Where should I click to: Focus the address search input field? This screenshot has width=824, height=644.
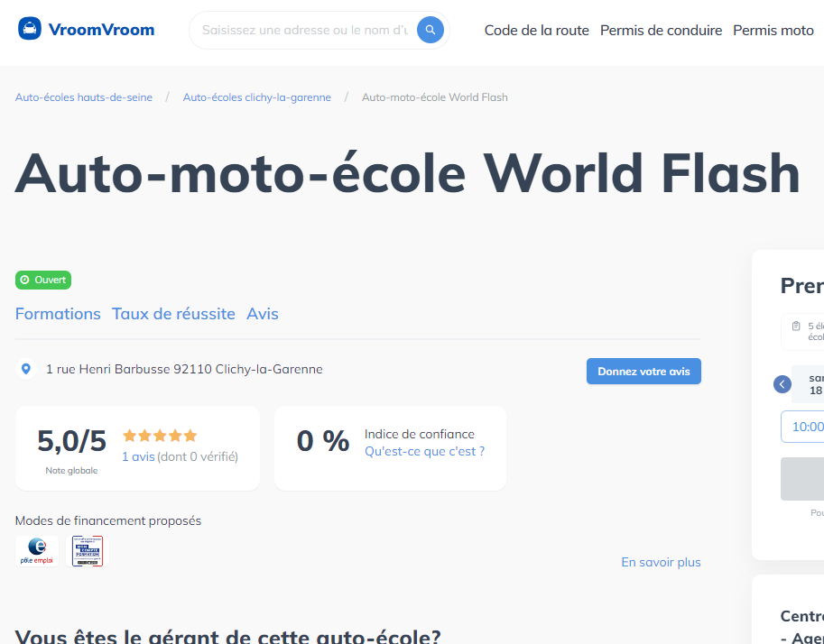(x=305, y=30)
